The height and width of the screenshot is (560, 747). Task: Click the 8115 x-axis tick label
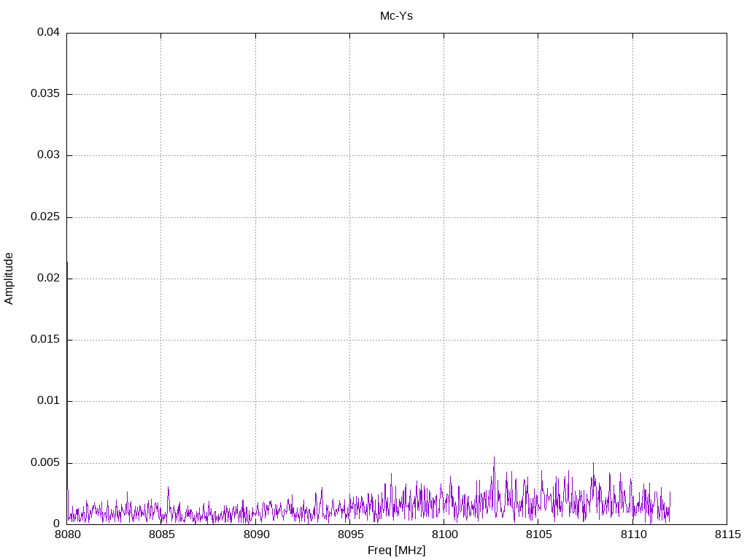[x=727, y=535]
